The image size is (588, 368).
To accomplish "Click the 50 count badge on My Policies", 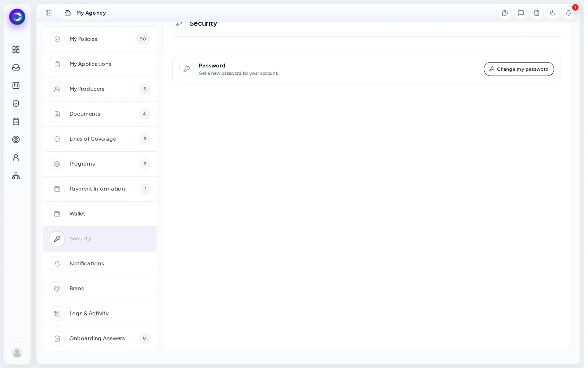I will point(143,39).
